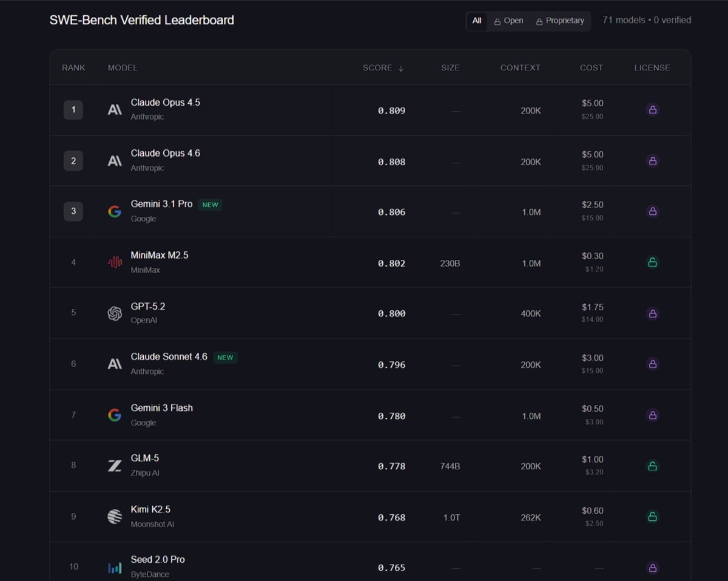Open the Claude Opus 4.6 model link
Viewport: 728px width, 581px height.
(x=165, y=153)
